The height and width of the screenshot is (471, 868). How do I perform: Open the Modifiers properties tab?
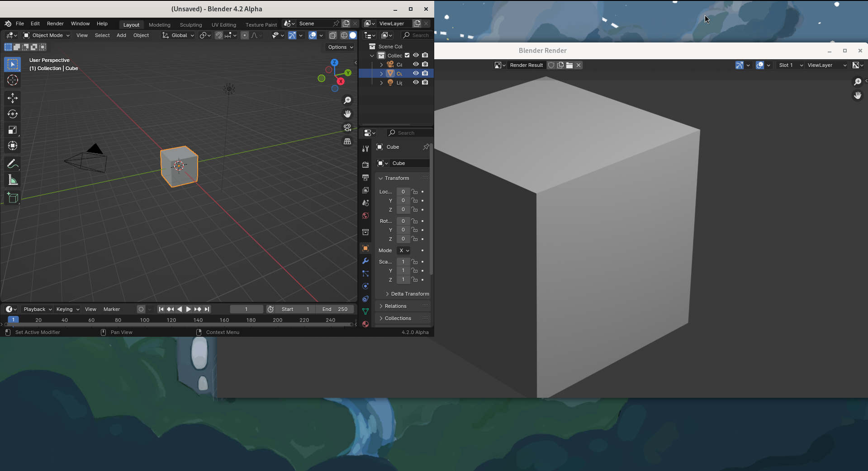(365, 261)
